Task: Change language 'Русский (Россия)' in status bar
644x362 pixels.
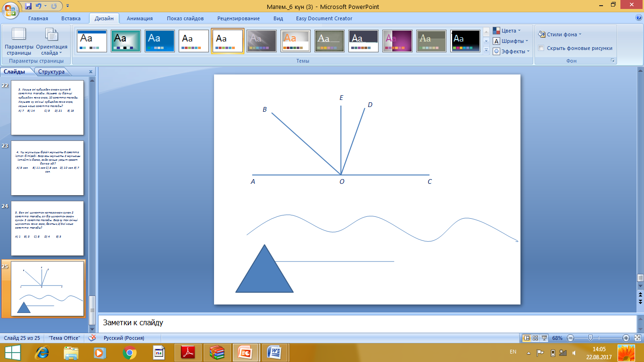Action: (x=124, y=338)
